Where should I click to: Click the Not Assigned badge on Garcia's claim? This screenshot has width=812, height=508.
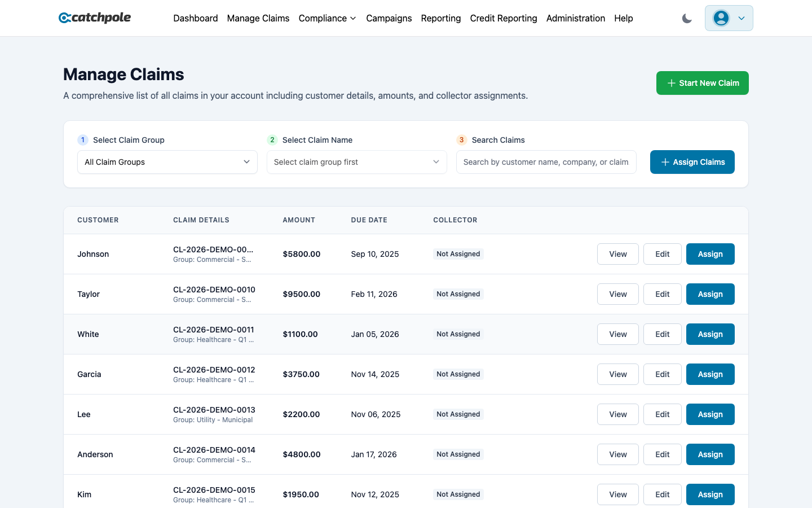458,374
